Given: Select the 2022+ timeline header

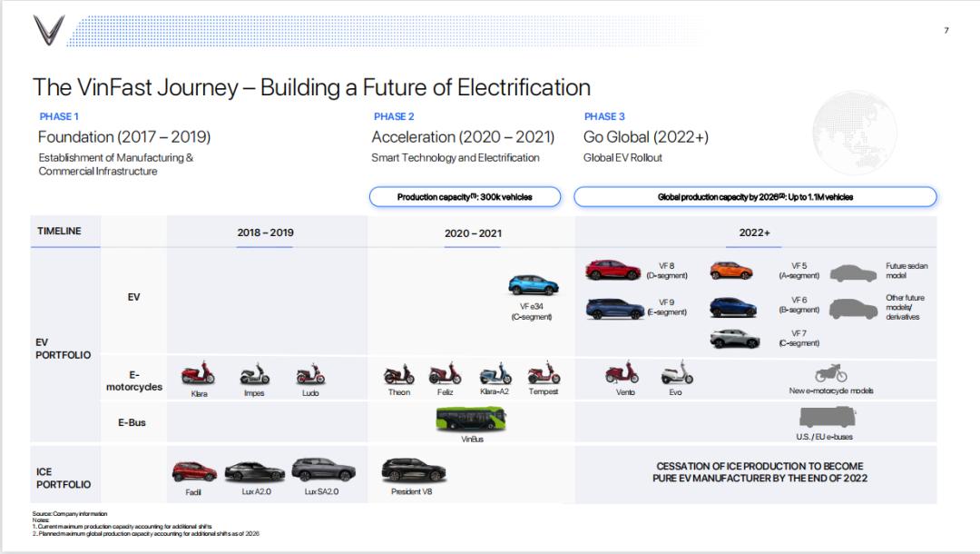Looking at the screenshot, I should tap(754, 232).
